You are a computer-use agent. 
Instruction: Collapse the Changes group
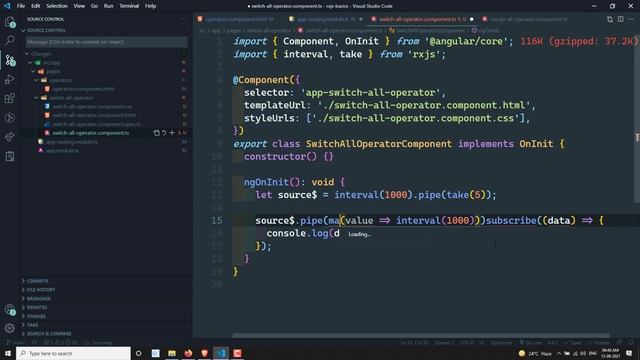[x=27, y=54]
